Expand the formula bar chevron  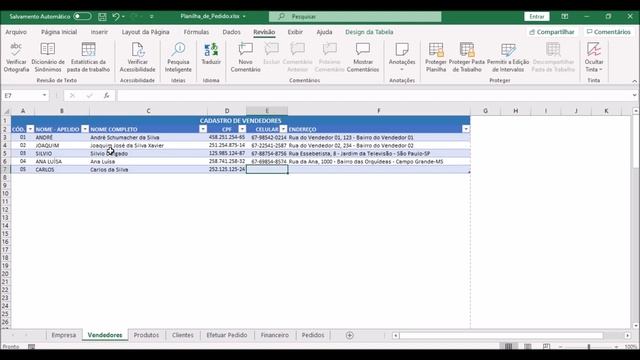pos(634,96)
